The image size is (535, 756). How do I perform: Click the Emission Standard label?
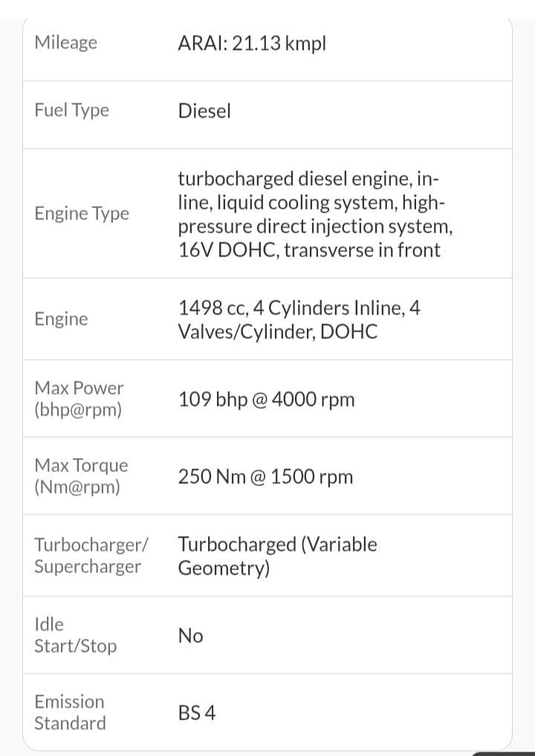click(70, 712)
